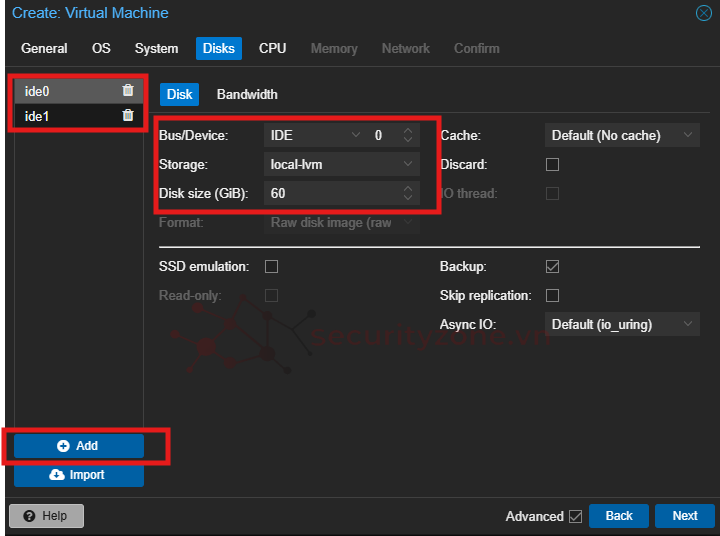Increase the device number spinner

[408, 130]
